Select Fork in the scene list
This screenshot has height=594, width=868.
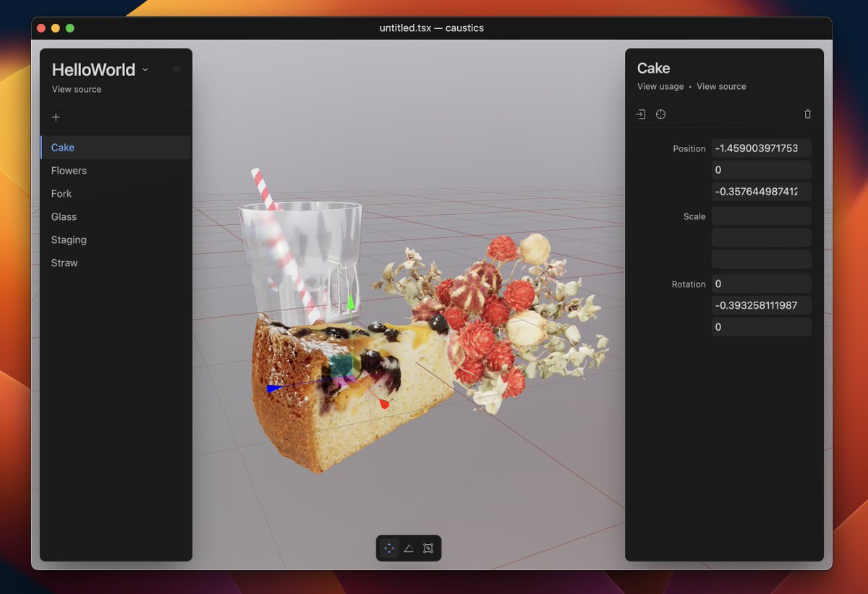(116, 194)
